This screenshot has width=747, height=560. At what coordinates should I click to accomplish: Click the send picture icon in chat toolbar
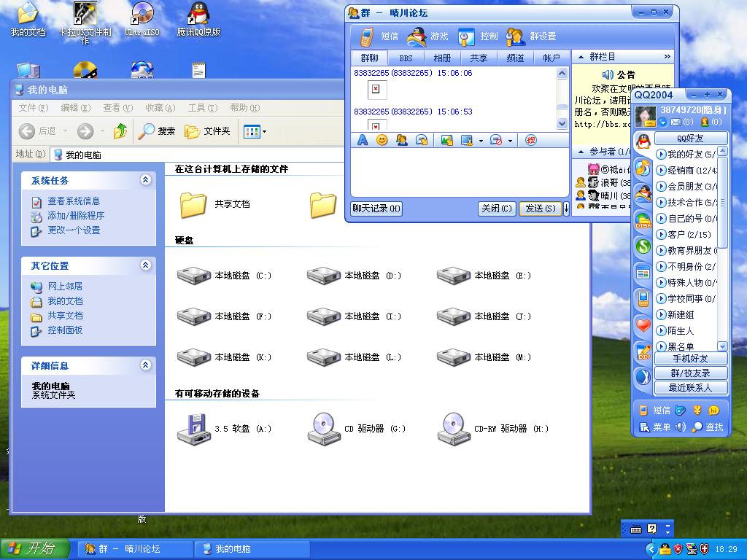(x=446, y=141)
